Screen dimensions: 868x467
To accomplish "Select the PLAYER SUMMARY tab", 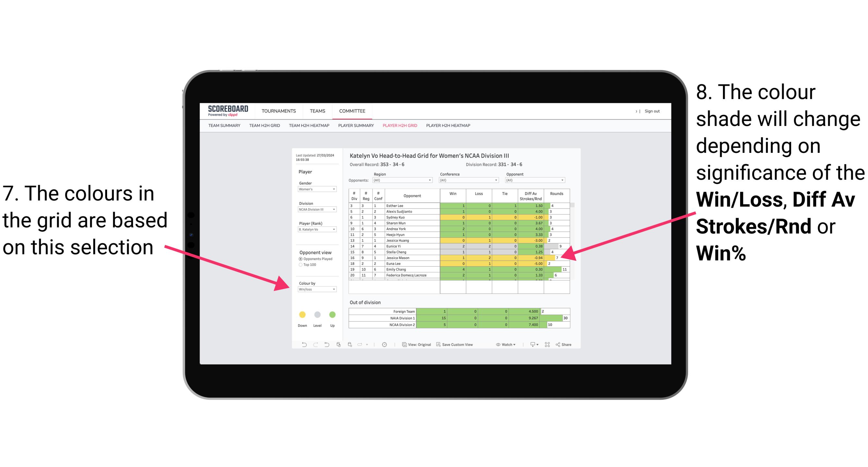I will 356,128.
